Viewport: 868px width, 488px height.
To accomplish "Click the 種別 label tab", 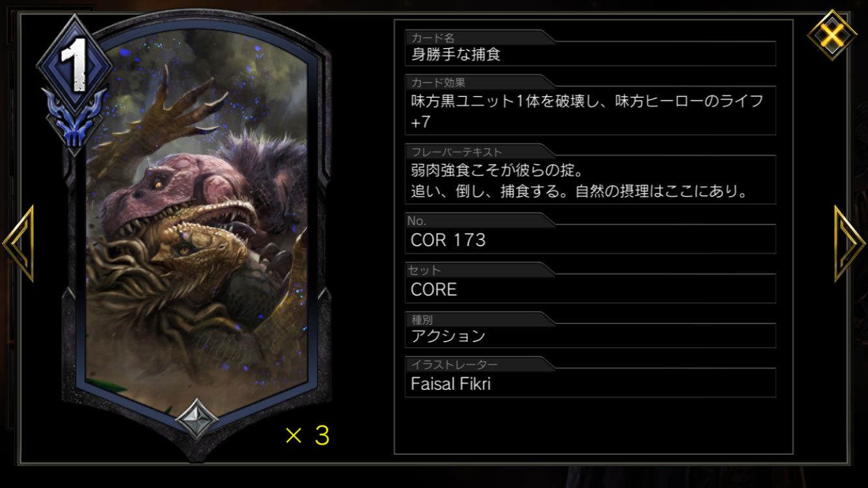I will pyautogui.click(x=422, y=319).
